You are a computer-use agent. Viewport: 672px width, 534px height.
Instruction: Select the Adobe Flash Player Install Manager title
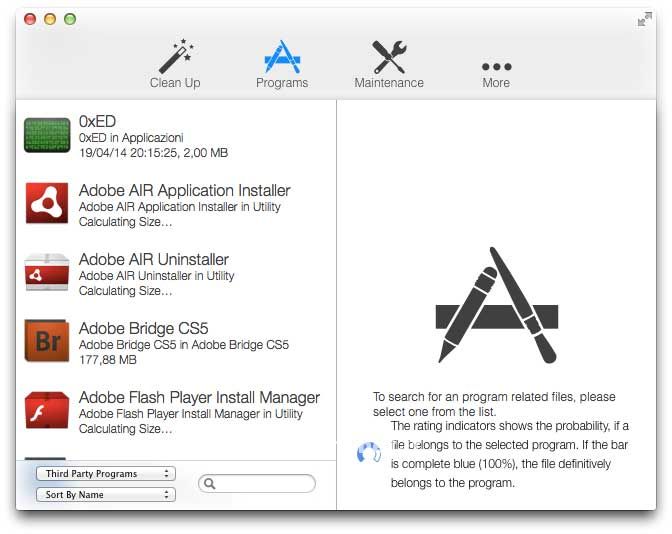[199, 397]
